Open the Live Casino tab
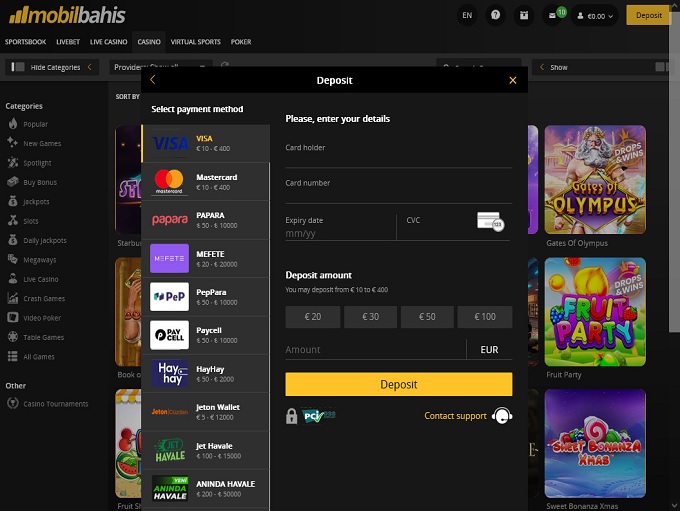Screen dimensions: 680x511 point(108,42)
